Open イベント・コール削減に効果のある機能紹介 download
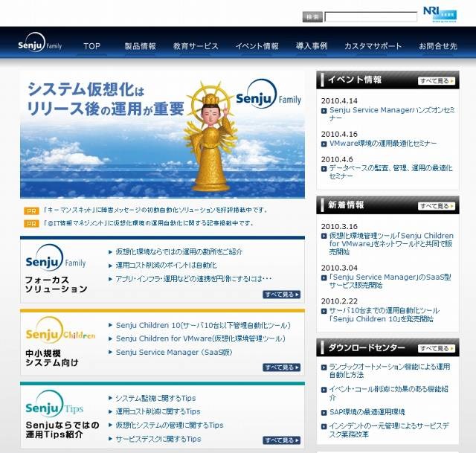 tap(389, 393)
